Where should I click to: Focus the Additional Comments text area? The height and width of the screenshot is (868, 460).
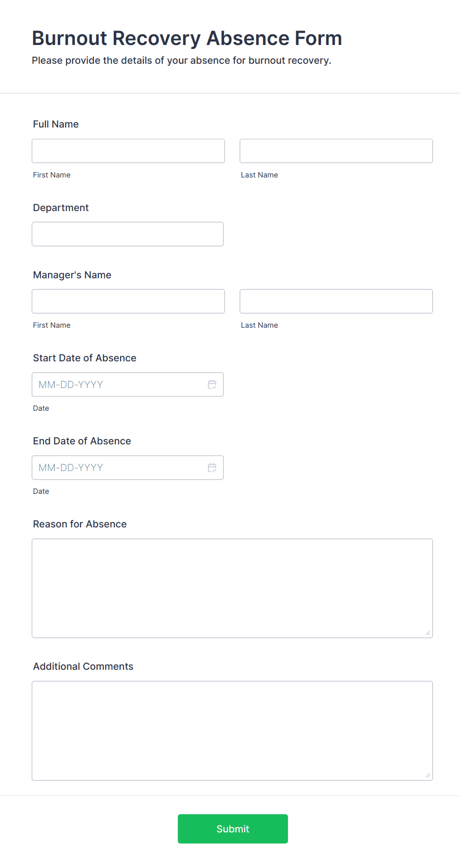point(232,731)
